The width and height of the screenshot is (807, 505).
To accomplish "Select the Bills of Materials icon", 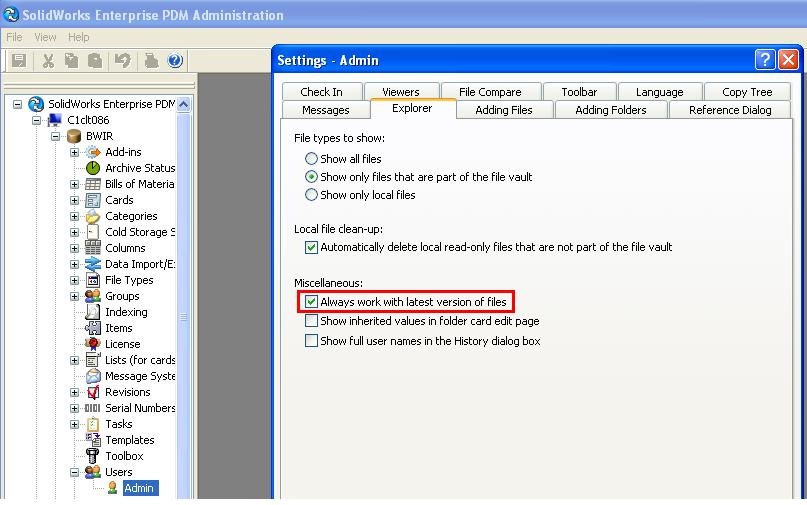I will (x=93, y=184).
